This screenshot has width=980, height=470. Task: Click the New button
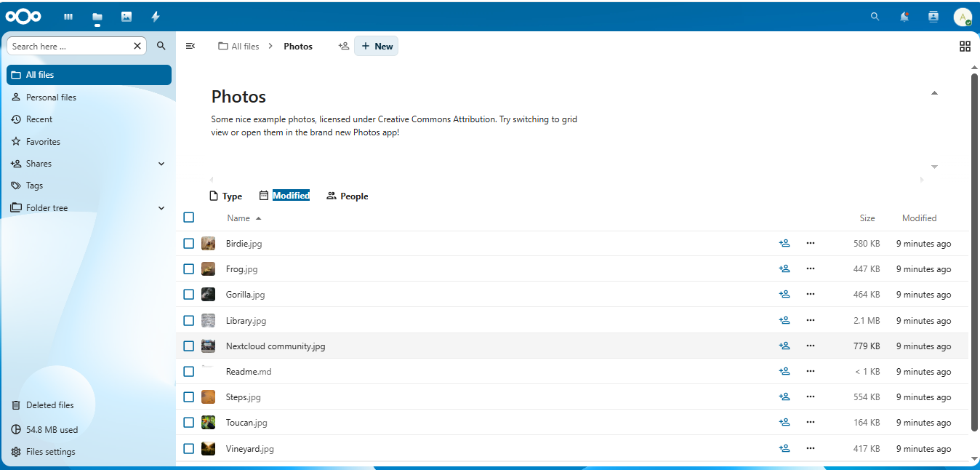point(377,46)
